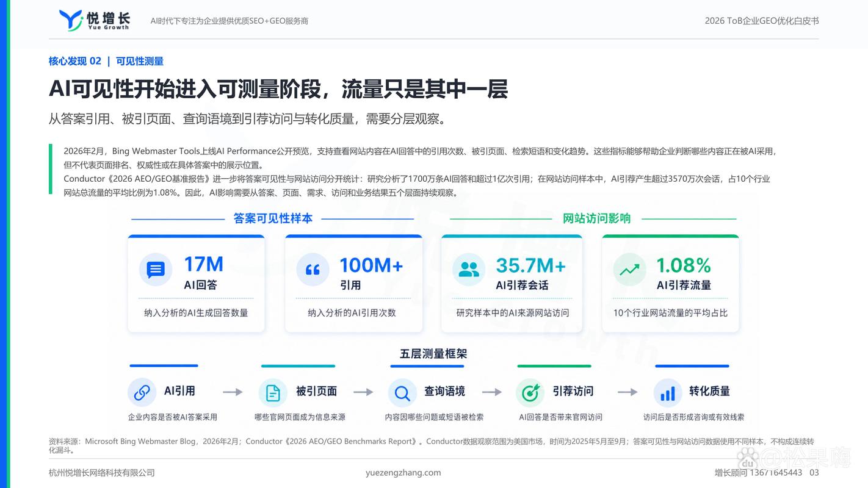Click the target icon beside 引荐访问
Screen dimensions: 868x488
pyautogui.click(x=530, y=392)
